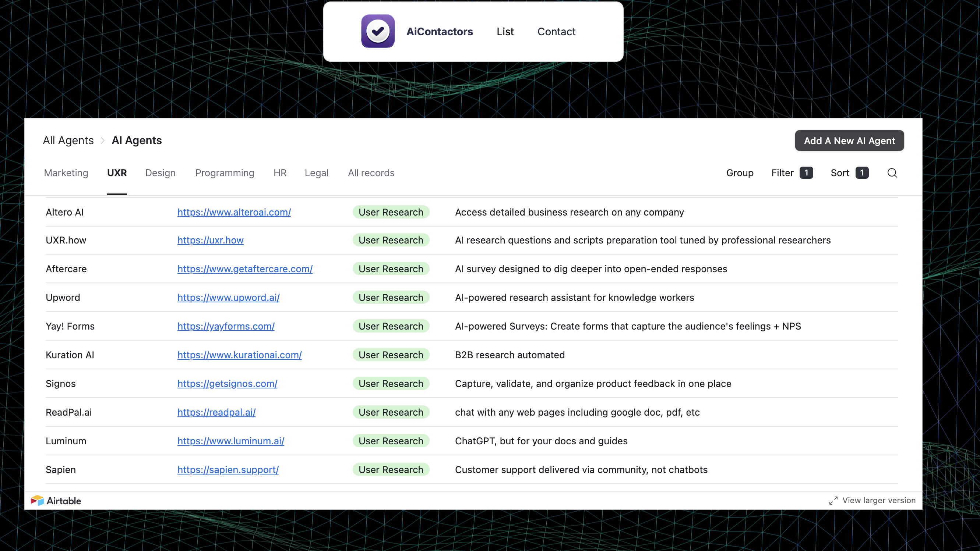
Task: Select the Upword name cell
Action: pos(63,298)
